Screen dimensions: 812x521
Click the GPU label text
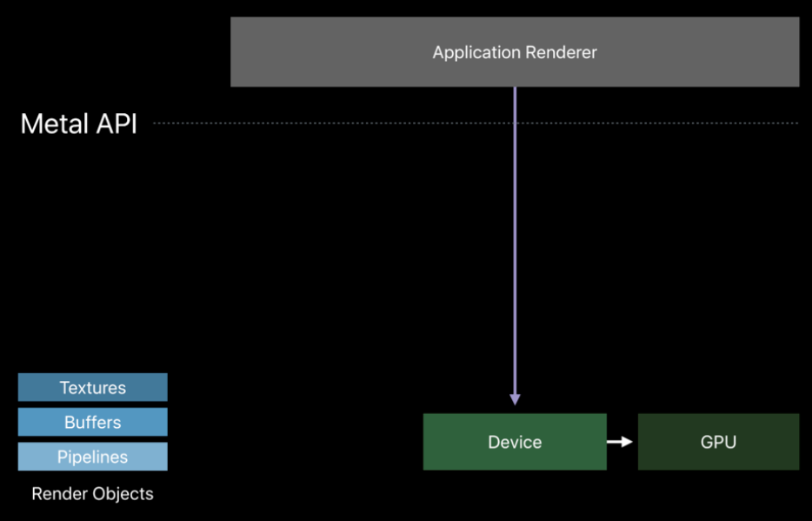point(718,442)
